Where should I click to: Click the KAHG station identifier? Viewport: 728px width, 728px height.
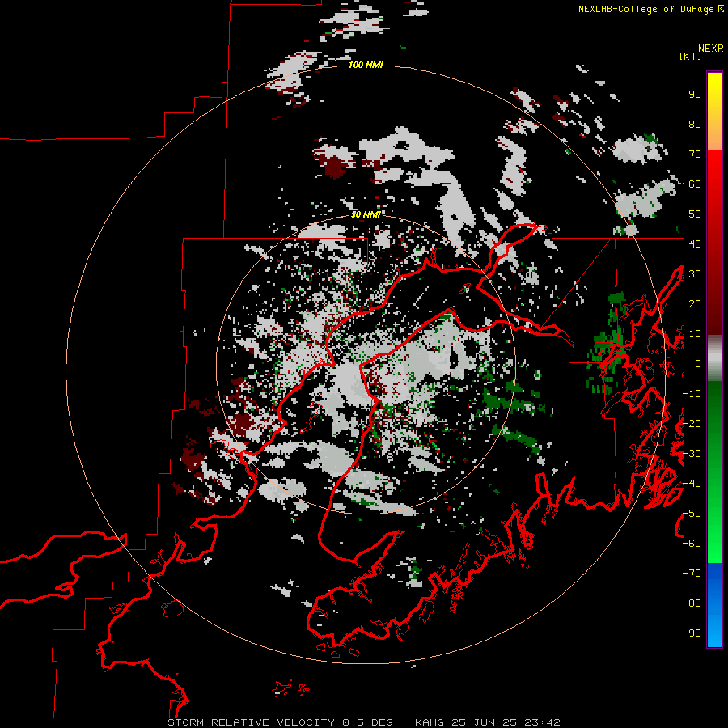pos(430,722)
